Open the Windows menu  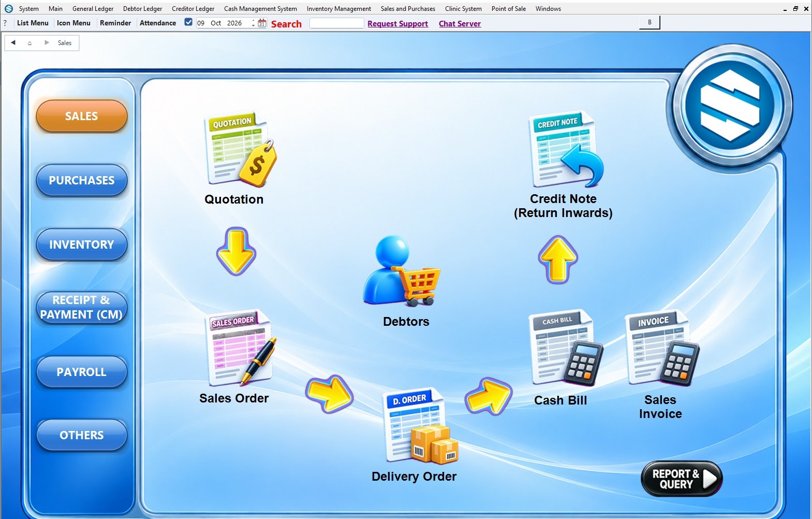(548, 9)
